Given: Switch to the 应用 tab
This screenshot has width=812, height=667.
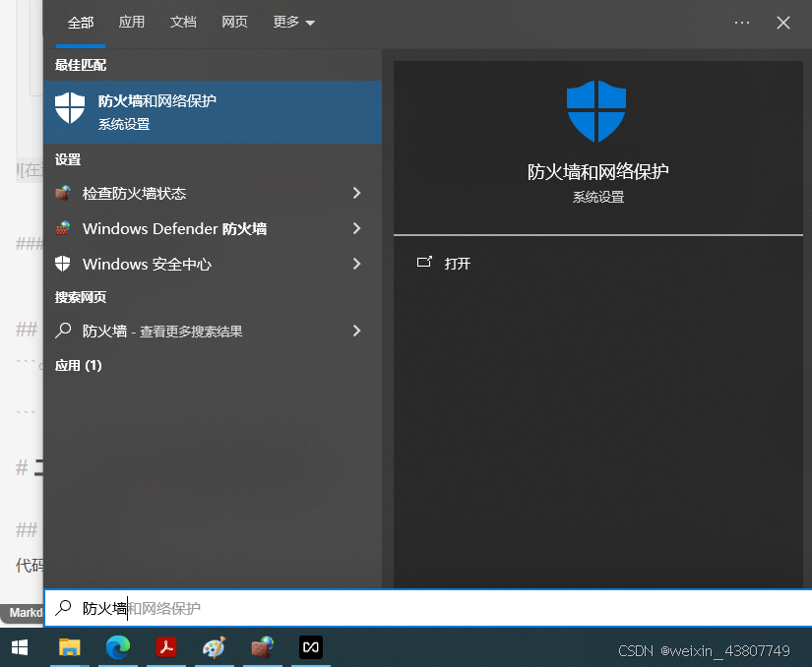Looking at the screenshot, I should (132, 22).
